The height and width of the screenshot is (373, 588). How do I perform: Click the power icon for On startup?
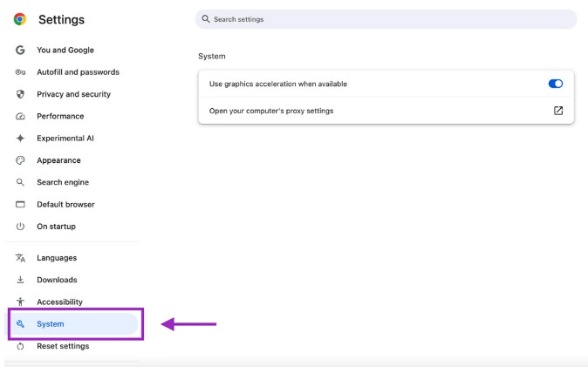tap(20, 227)
